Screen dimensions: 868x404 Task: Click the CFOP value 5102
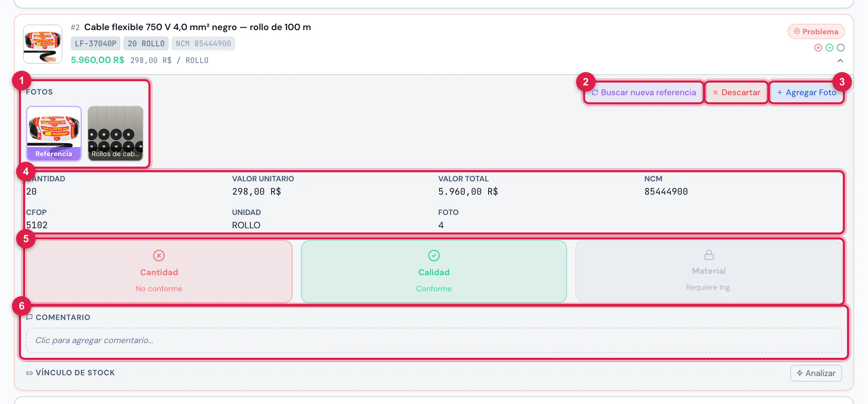coord(37,225)
